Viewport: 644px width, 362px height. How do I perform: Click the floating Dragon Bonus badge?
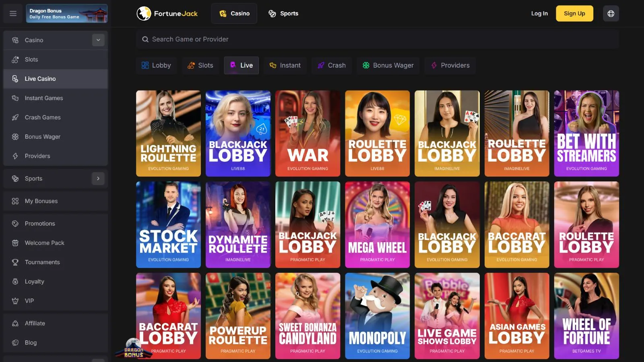tap(134, 348)
